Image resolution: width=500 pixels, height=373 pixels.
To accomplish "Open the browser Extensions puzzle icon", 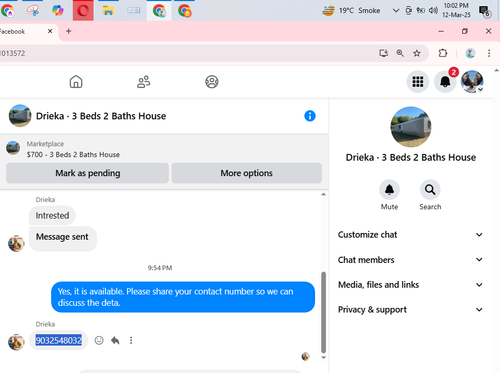I will pos(443,53).
